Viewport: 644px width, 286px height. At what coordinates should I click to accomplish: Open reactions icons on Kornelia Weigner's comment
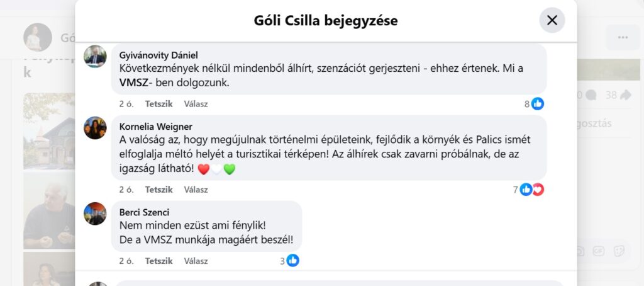(x=531, y=189)
